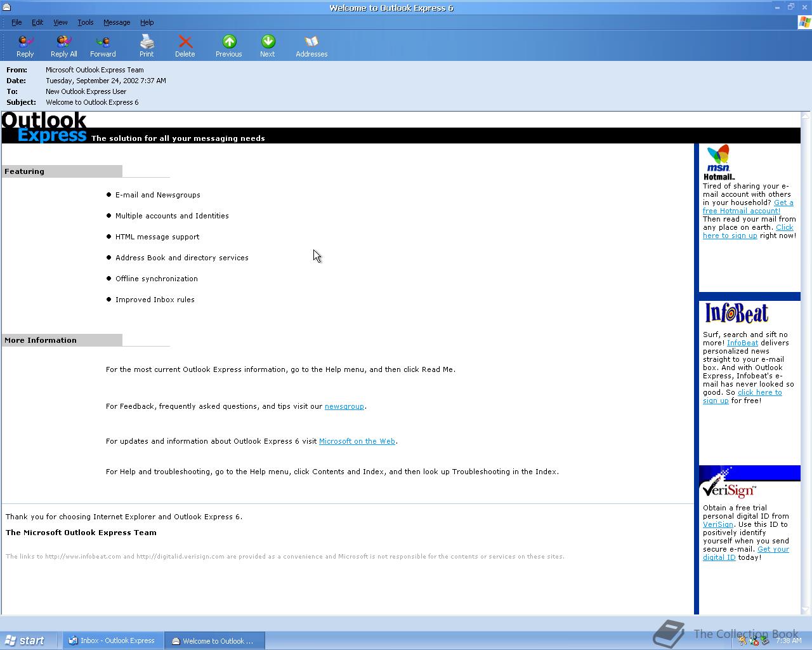This screenshot has height=650, width=812.
Task: Open the Tools menu
Action: [x=86, y=22]
